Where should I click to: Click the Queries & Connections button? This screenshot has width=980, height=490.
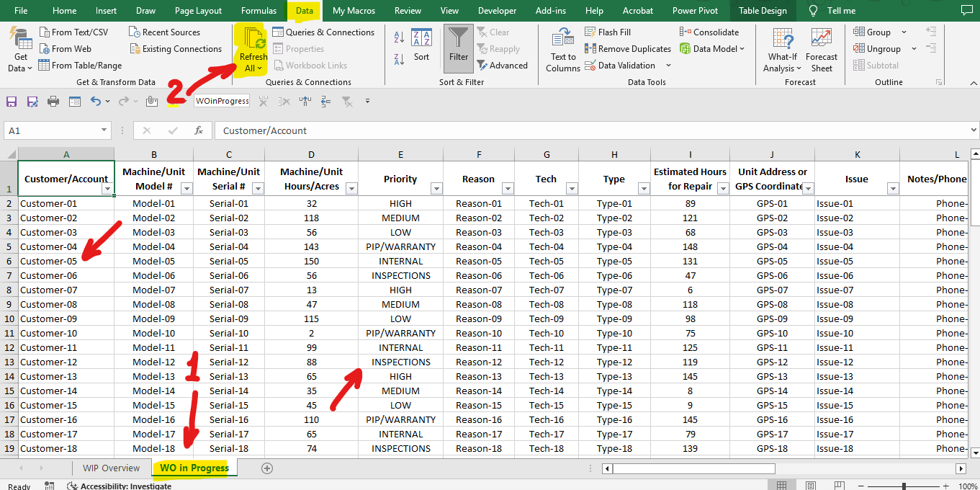[324, 32]
